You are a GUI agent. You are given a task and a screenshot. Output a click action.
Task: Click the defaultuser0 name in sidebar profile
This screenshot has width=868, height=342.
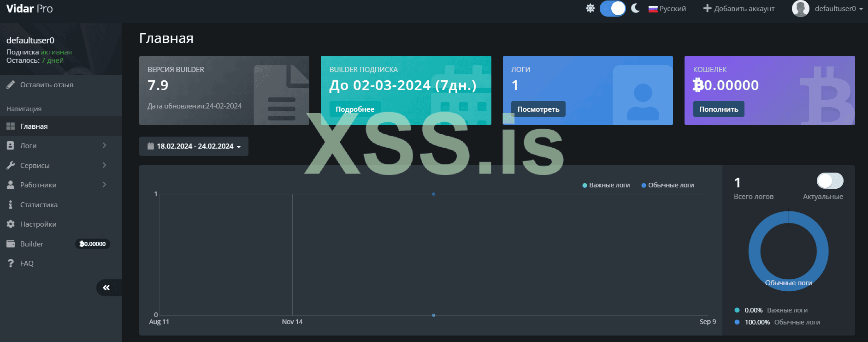[x=30, y=41]
